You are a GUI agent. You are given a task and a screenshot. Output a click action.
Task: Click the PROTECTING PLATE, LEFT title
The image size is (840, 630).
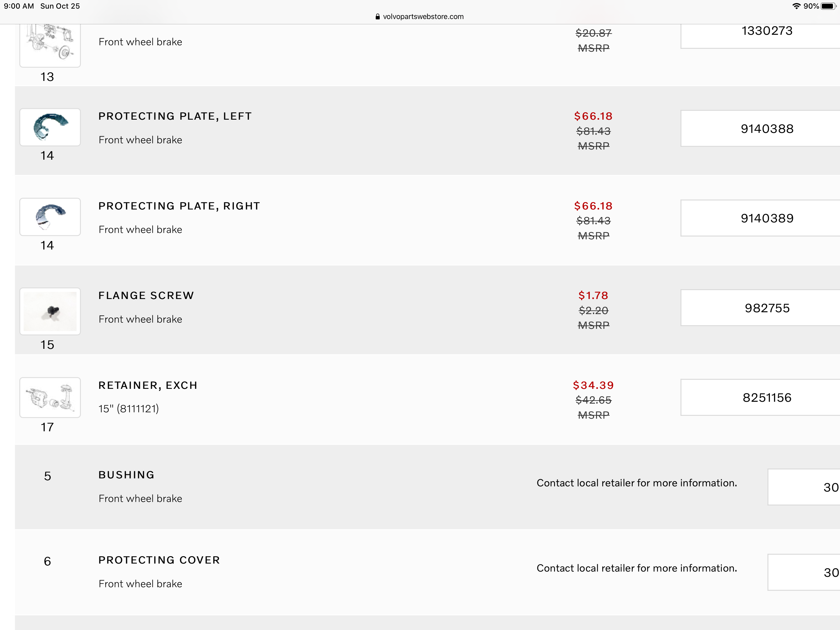pyautogui.click(x=175, y=116)
